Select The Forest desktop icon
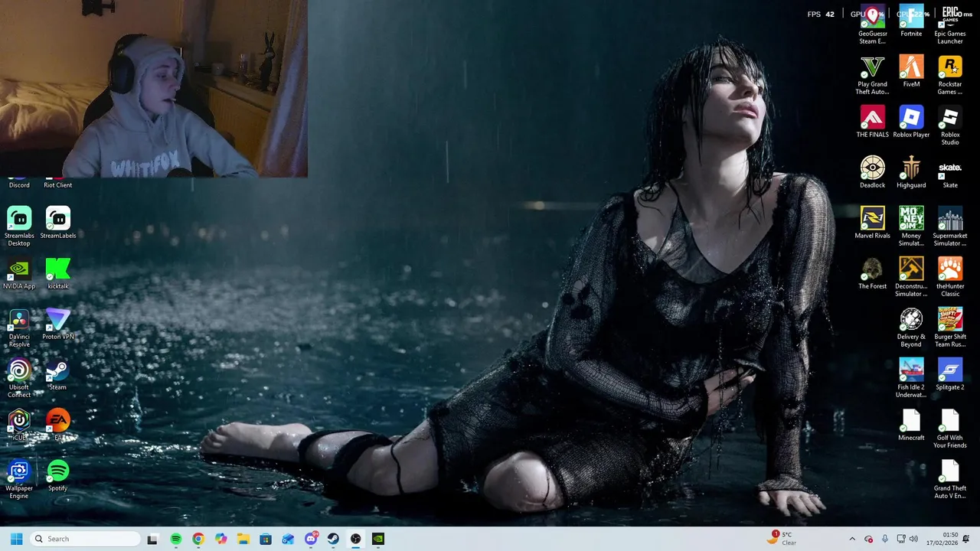The height and width of the screenshot is (551, 980). point(873,273)
